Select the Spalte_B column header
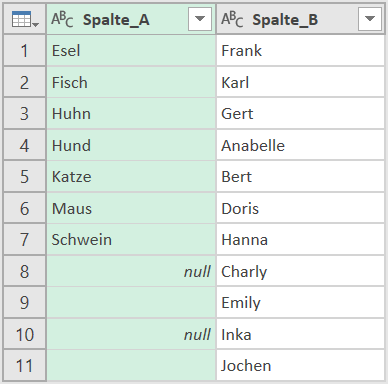The height and width of the screenshot is (384, 388). 300,19
